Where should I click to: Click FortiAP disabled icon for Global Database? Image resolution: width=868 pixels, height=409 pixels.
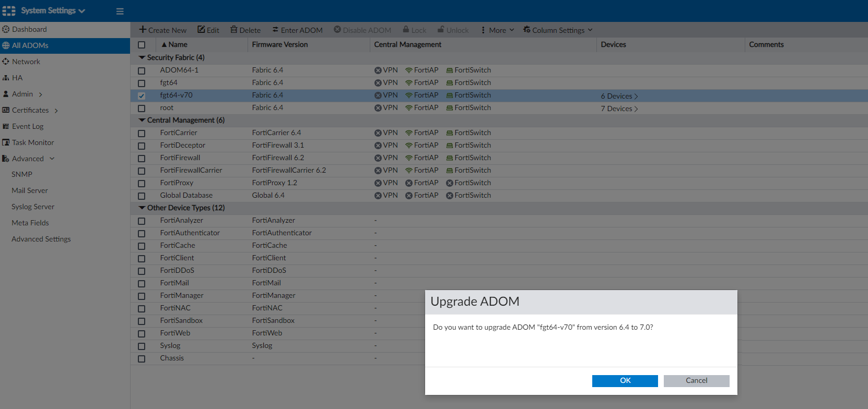409,196
